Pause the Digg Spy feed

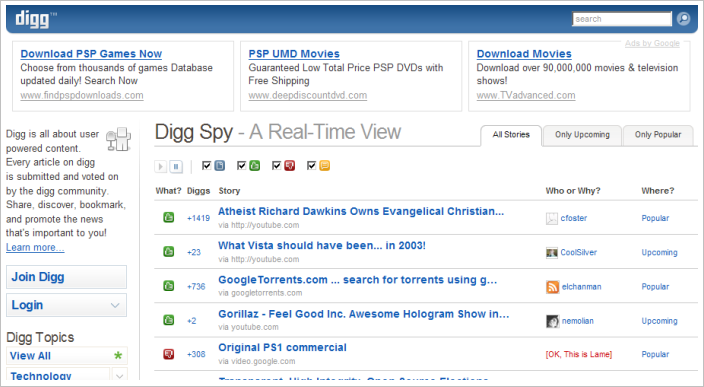pos(176,167)
